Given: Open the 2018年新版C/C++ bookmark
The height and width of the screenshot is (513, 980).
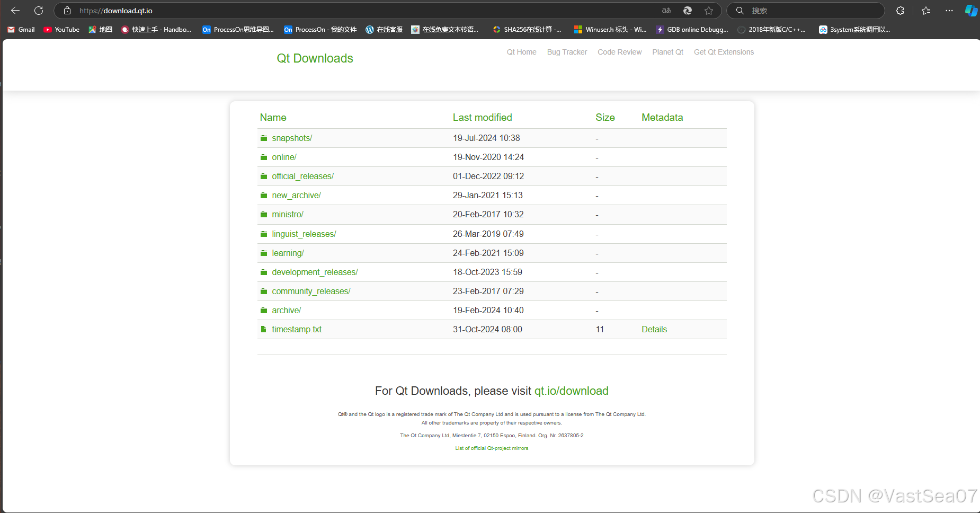Looking at the screenshot, I should click(772, 30).
